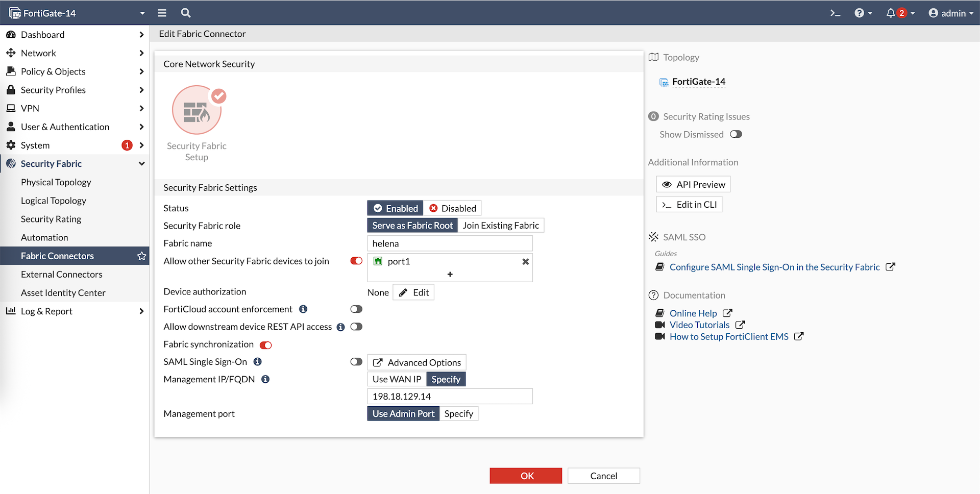Open the CLI console icon in header
Viewport: 980px width, 494px height.
click(835, 13)
